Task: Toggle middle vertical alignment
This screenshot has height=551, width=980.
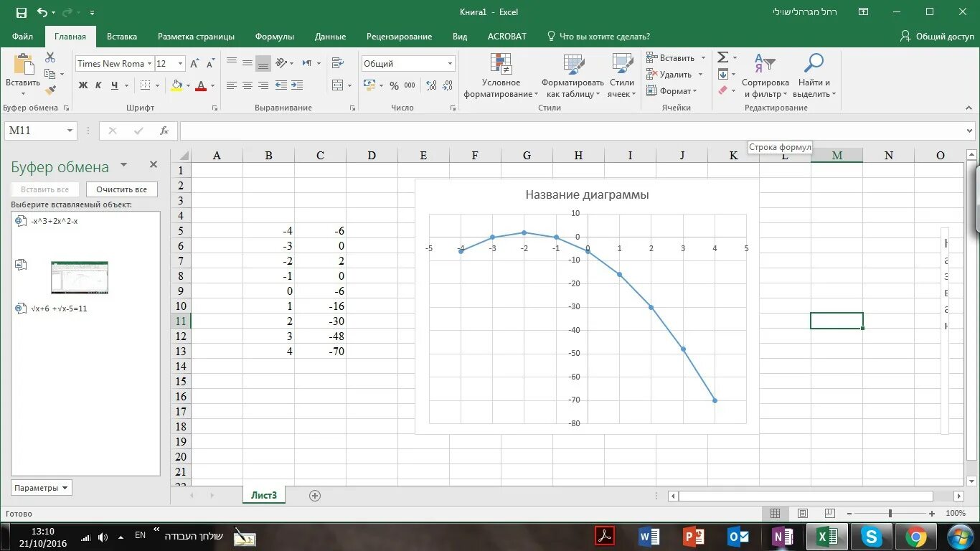Action: click(248, 62)
